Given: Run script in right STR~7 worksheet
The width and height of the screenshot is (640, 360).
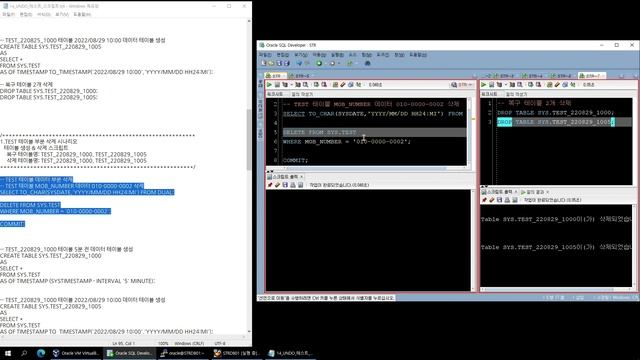Looking at the screenshot, I should click(x=491, y=84).
